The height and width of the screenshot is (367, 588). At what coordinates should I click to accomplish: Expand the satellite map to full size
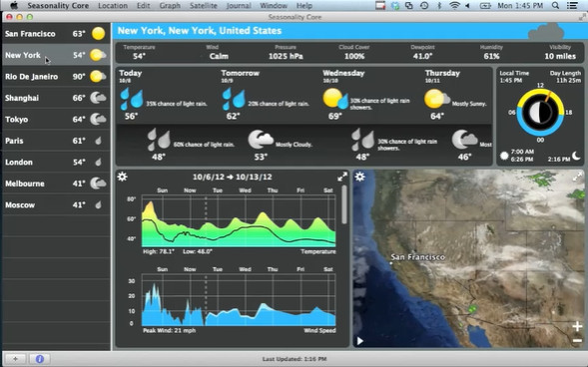coord(577,177)
